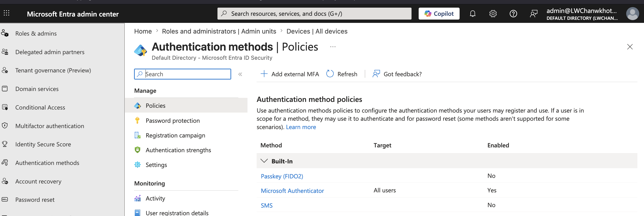Click the Conditional Access icon
The image size is (644, 216).
5,107
